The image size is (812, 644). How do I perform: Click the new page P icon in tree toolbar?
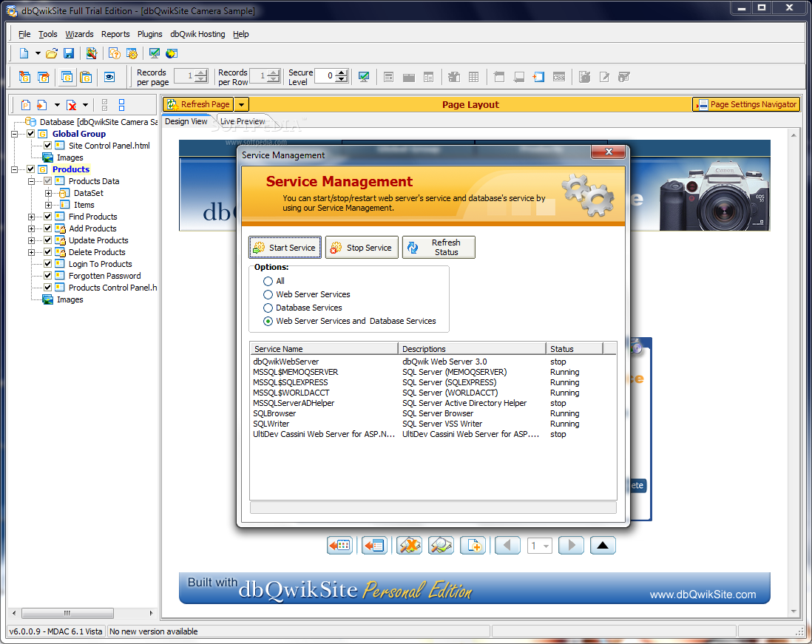25,106
